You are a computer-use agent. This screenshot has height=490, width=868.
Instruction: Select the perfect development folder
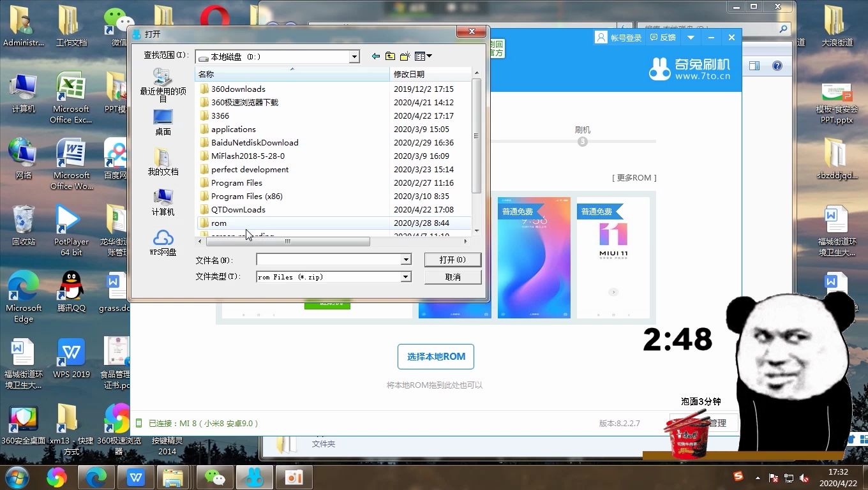(250, 169)
